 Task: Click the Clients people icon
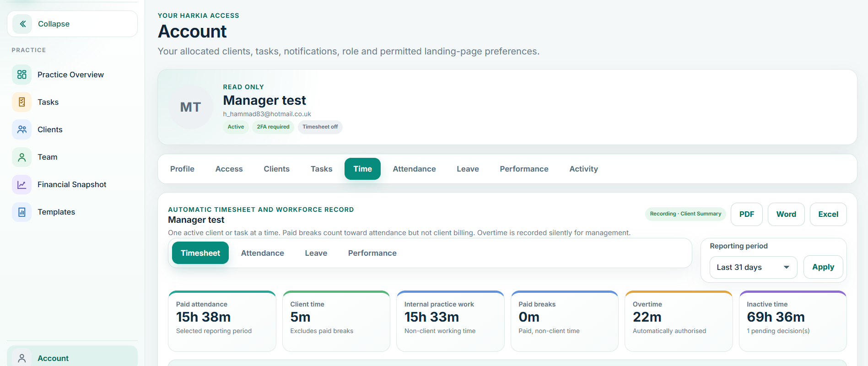pyautogui.click(x=22, y=129)
